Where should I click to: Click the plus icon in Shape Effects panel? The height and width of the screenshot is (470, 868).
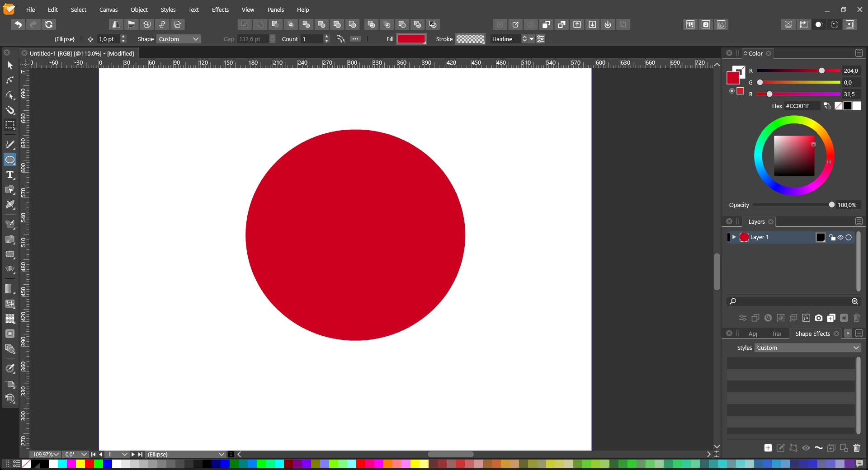[x=768, y=448]
